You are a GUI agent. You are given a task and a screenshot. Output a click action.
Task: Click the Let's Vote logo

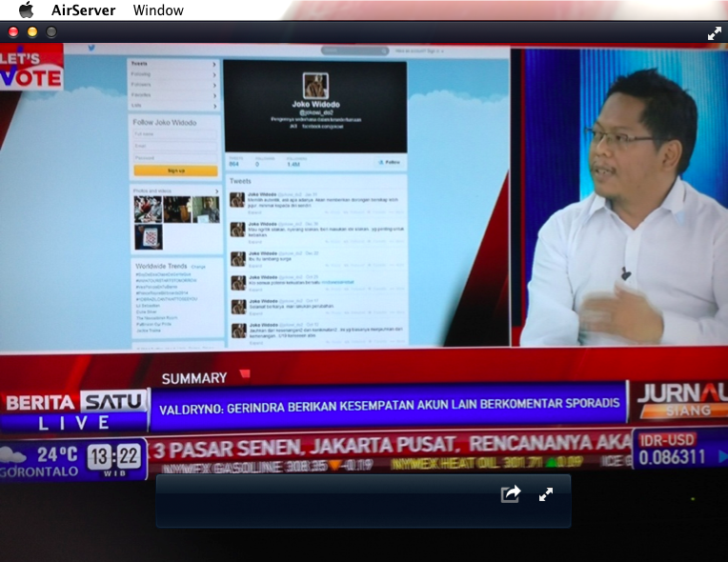tap(30, 68)
